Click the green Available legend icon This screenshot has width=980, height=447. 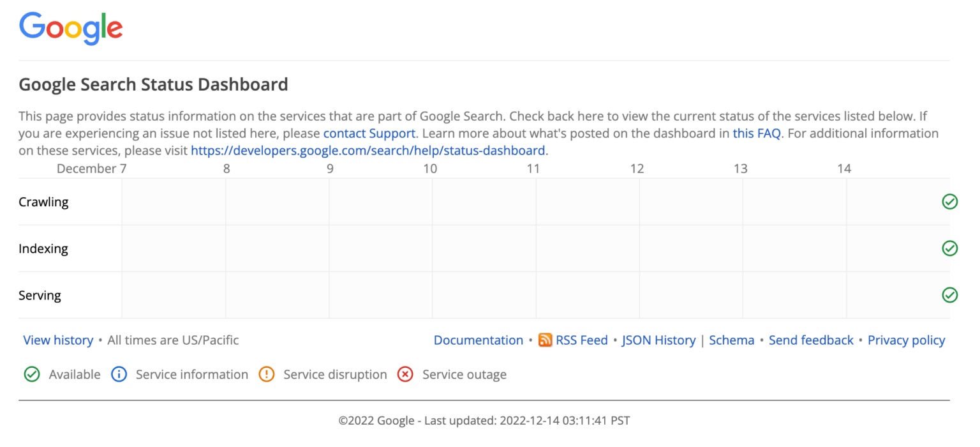coord(32,374)
